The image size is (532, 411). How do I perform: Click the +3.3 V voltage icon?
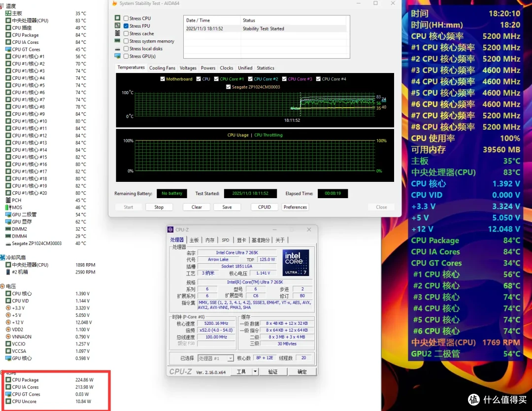click(8, 308)
